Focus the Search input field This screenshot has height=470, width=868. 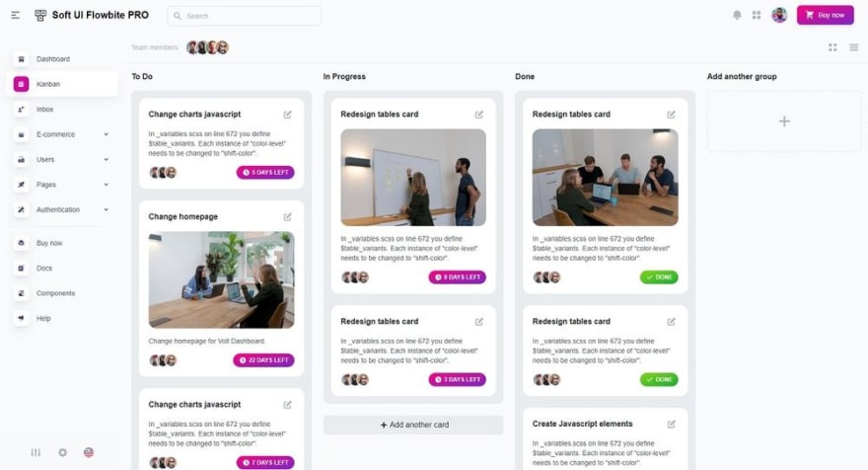click(x=245, y=16)
